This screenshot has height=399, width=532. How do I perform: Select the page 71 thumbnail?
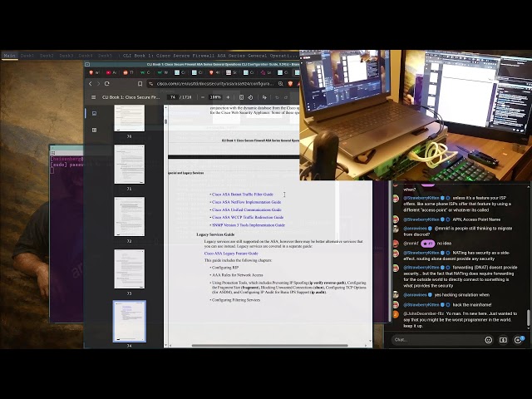click(130, 165)
